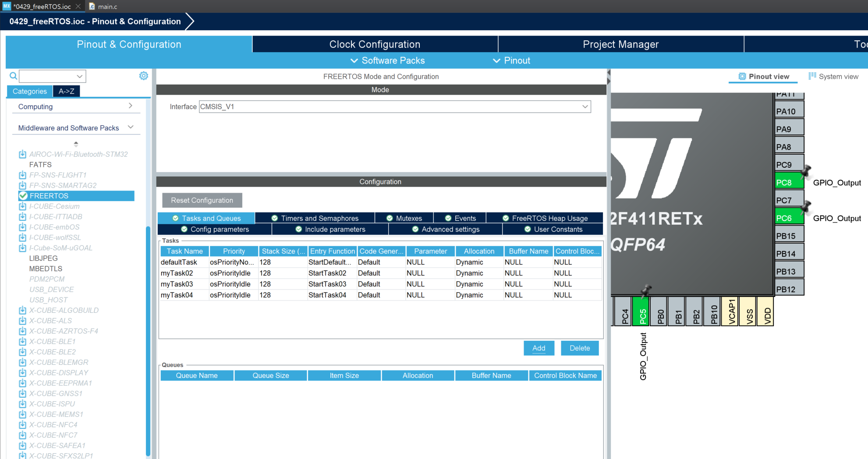Click the download icon beside X-CUBE-DISPLAY
The image size is (868, 459).
22,373
